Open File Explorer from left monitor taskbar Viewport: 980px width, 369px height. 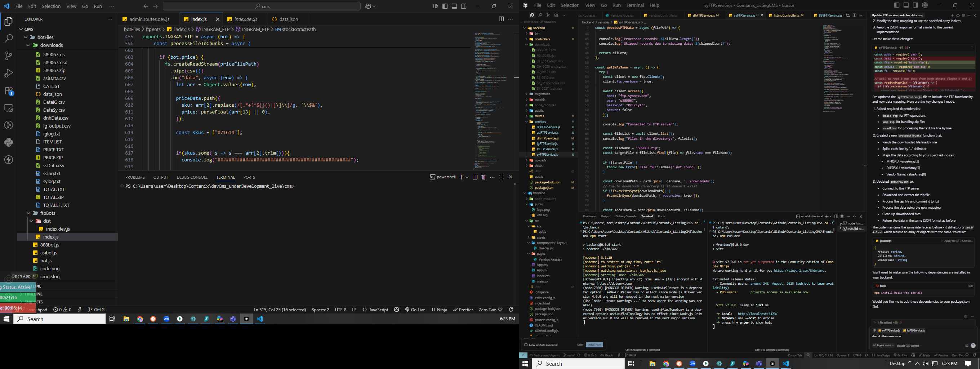pos(126,319)
